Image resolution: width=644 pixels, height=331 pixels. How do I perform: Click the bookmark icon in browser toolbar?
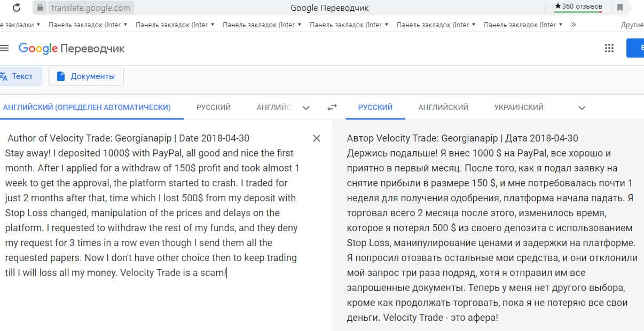(620, 7)
